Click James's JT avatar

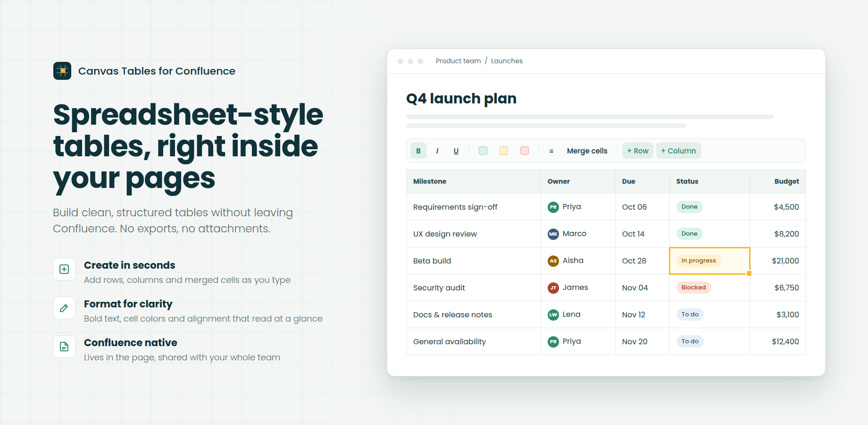(553, 288)
